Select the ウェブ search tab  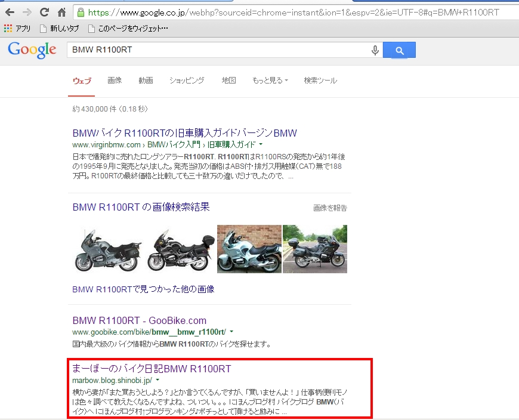click(82, 81)
